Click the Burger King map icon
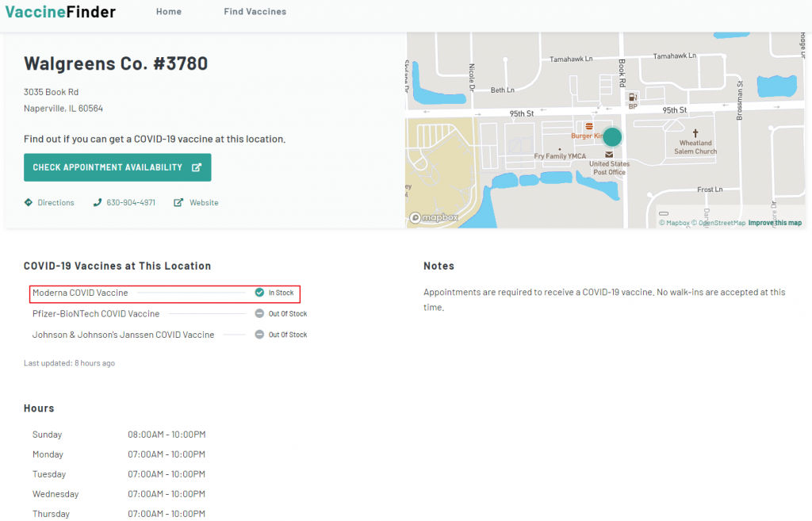The image size is (812, 521). [x=589, y=126]
